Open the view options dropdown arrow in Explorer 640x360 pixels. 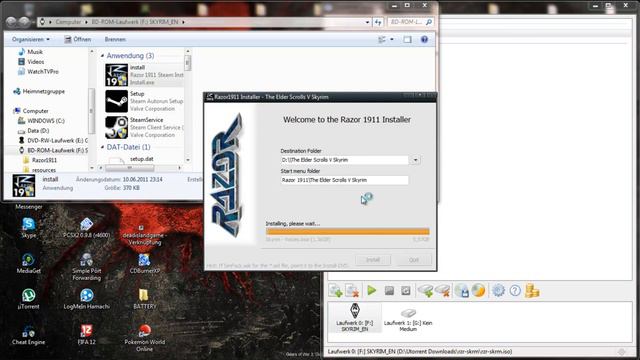pyautogui.click(x=392, y=40)
